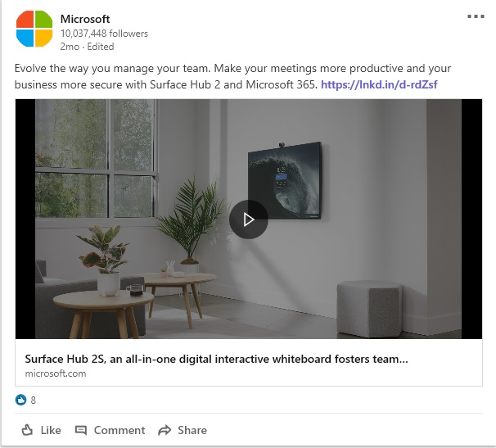Open the Surface Hub 2S article title

pos(216,359)
